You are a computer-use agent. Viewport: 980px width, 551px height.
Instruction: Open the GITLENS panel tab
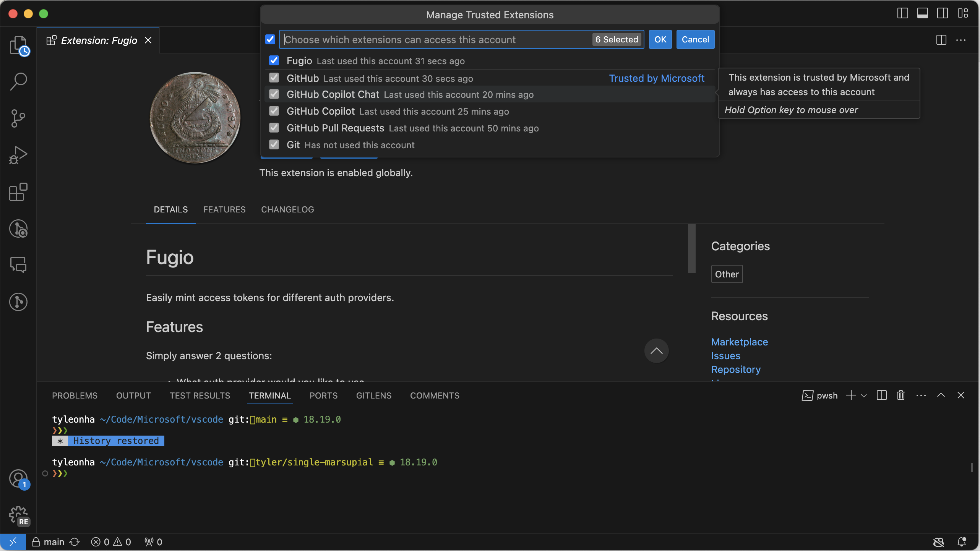pyautogui.click(x=373, y=395)
